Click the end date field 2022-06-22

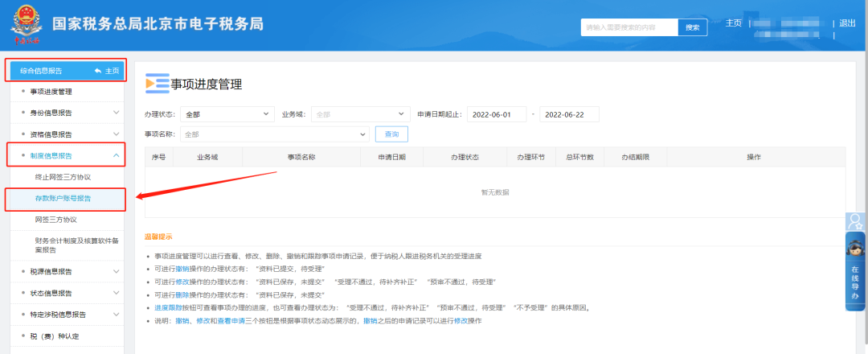coord(569,115)
